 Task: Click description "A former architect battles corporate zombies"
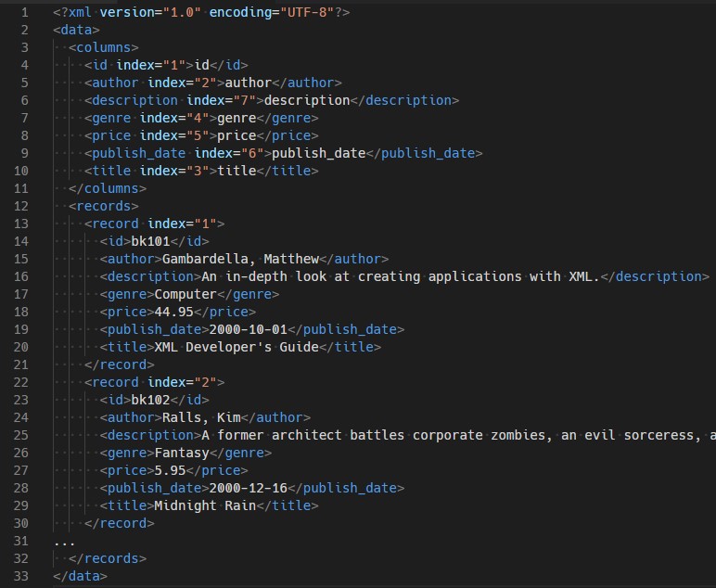click(374, 435)
